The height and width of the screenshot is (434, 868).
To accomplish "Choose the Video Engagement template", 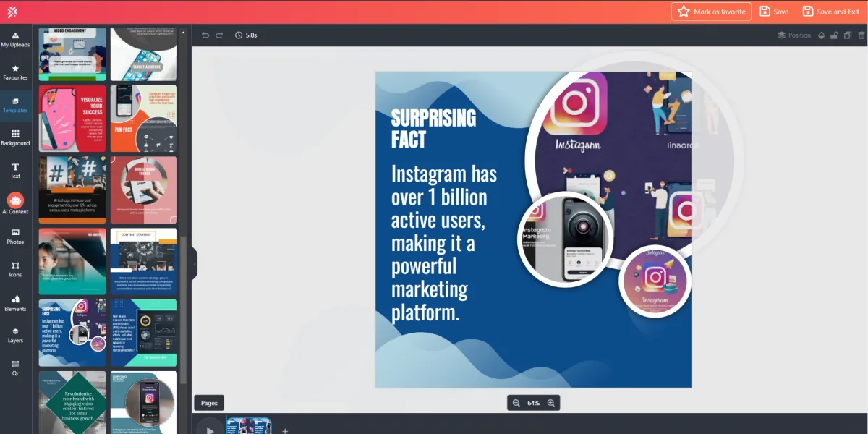I will (x=72, y=54).
